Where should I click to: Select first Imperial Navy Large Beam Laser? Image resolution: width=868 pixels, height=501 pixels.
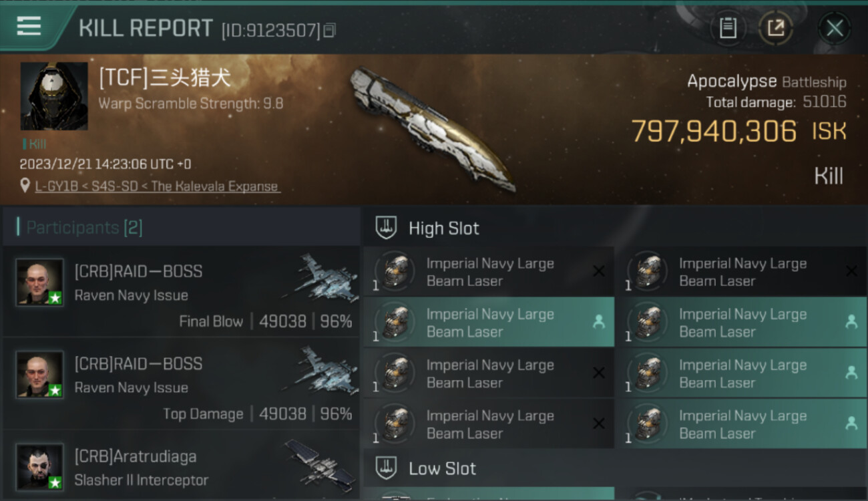point(489,272)
